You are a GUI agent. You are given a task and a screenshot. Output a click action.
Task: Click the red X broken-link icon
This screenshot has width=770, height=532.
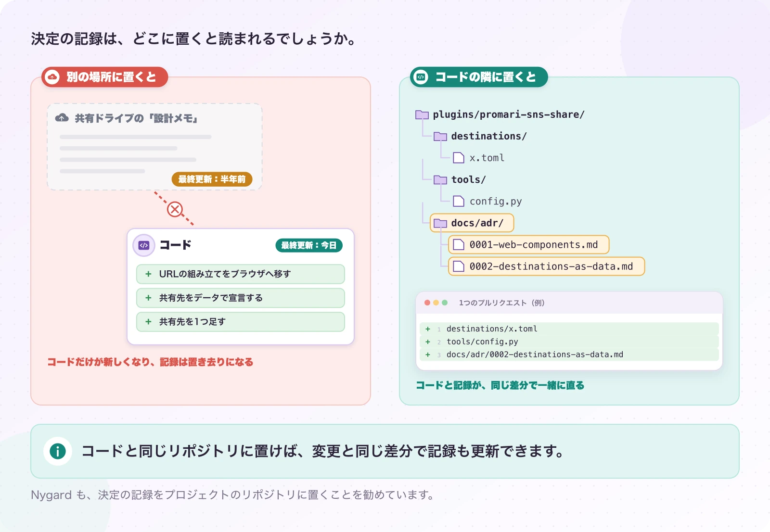click(175, 209)
